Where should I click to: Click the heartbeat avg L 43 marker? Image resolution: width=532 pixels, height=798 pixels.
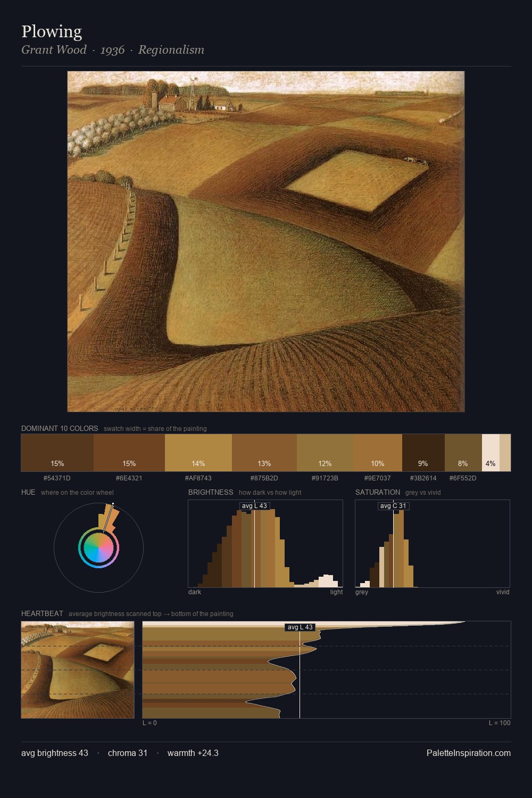(300, 627)
